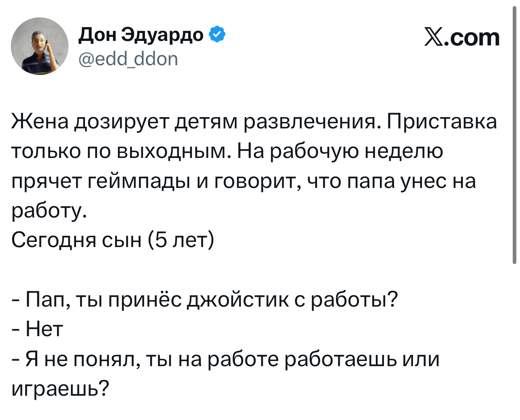Open the Дон Эдуардо display name
This screenshot has width=520, height=420.
141,35
